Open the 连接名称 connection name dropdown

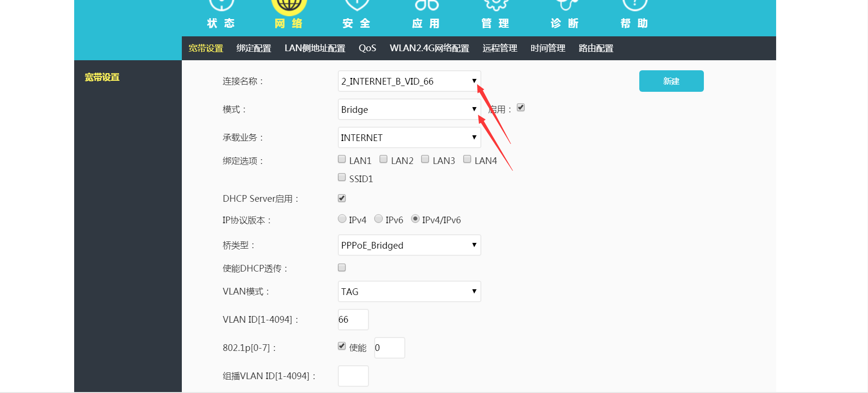click(x=409, y=81)
